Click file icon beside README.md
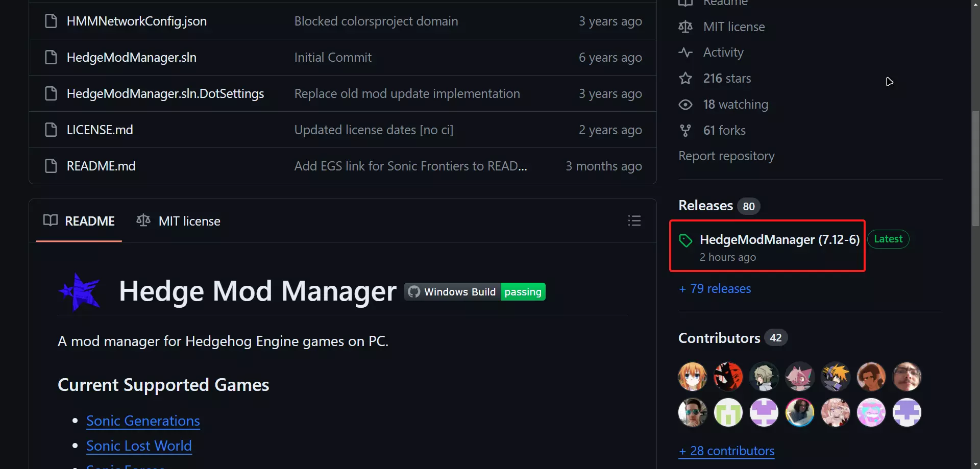This screenshot has width=980, height=469. (51, 166)
